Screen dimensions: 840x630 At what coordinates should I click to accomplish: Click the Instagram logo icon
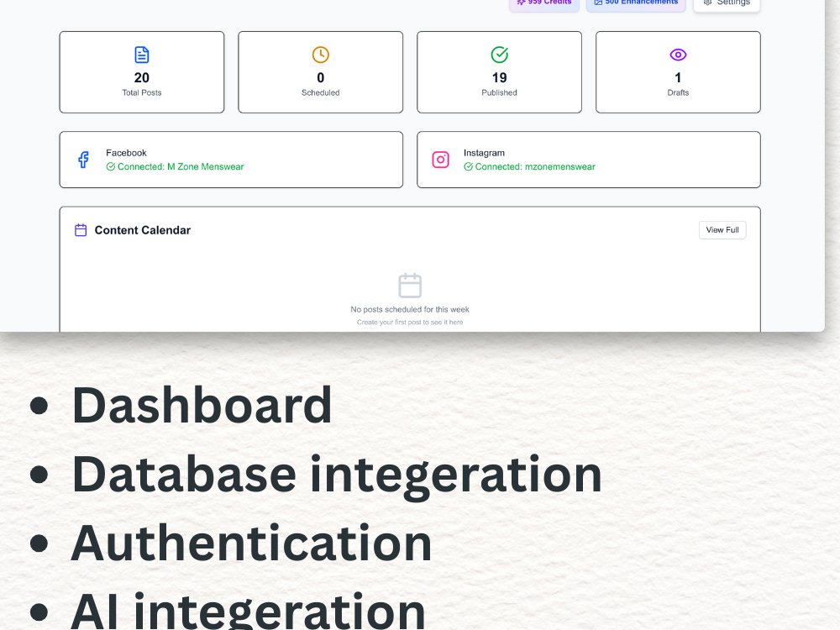click(440, 160)
